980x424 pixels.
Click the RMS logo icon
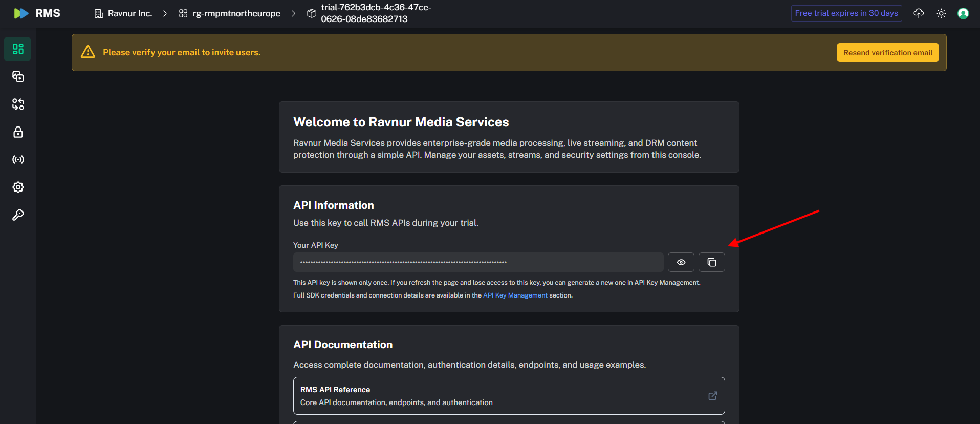tap(21, 13)
